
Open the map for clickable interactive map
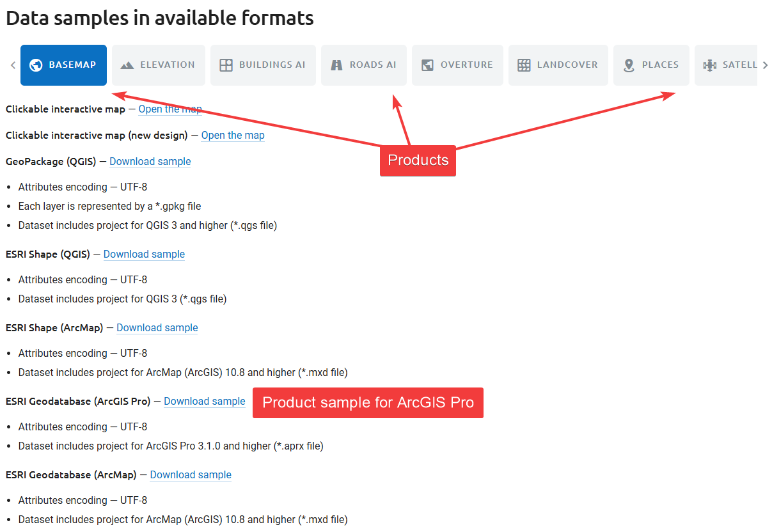(x=169, y=109)
